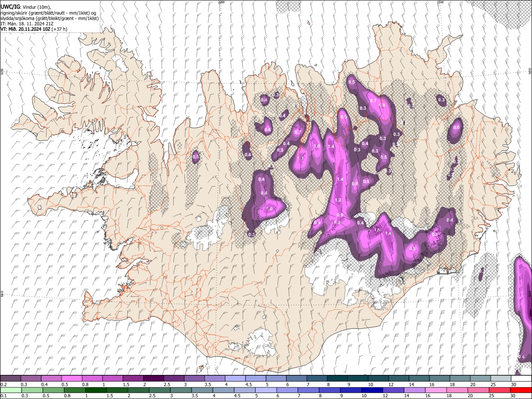The height and width of the screenshot is (399, 532).
Task: Click the snow legend swatch for 0.2–0.3
Action: click(10, 379)
